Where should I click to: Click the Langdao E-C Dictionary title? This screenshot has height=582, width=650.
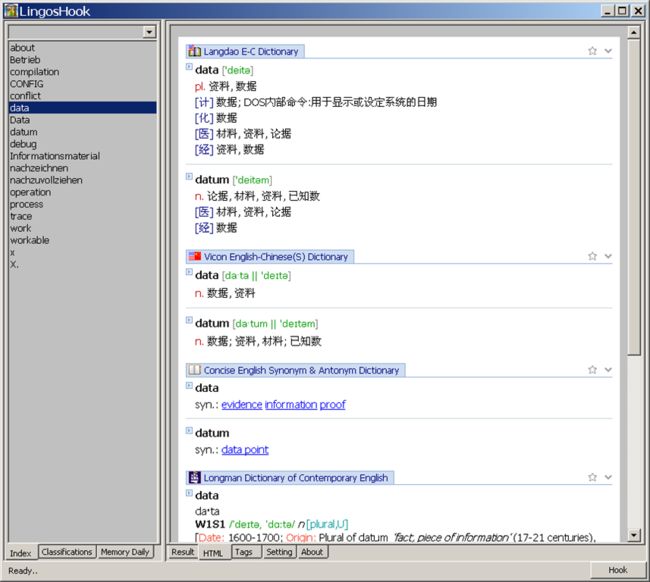pyautogui.click(x=251, y=51)
